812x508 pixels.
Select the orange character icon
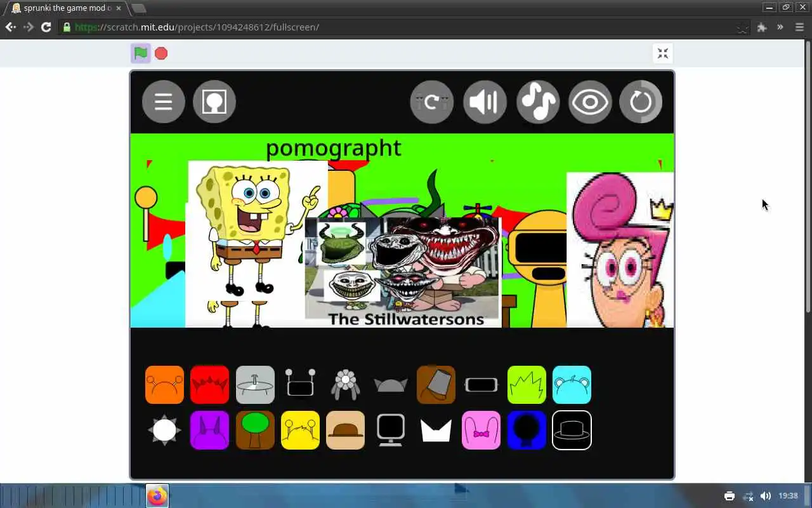(164, 385)
